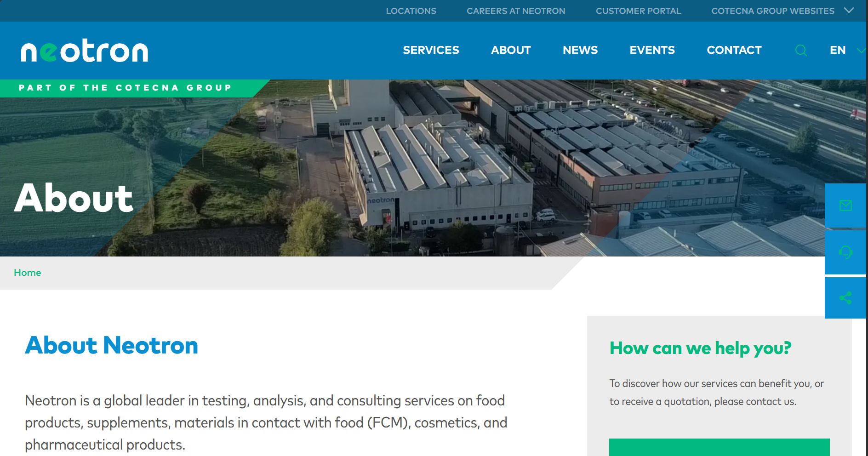The width and height of the screenshot is (868, 456).
Task: Go to the News page
Action: (x=580, y=50)
